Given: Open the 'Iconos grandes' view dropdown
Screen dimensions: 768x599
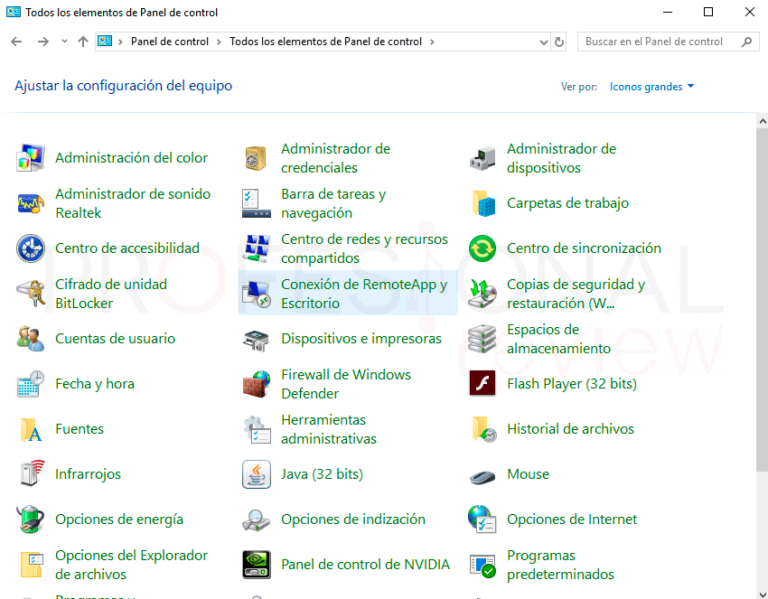Looking at the screenshot, I should pos(651,87).
